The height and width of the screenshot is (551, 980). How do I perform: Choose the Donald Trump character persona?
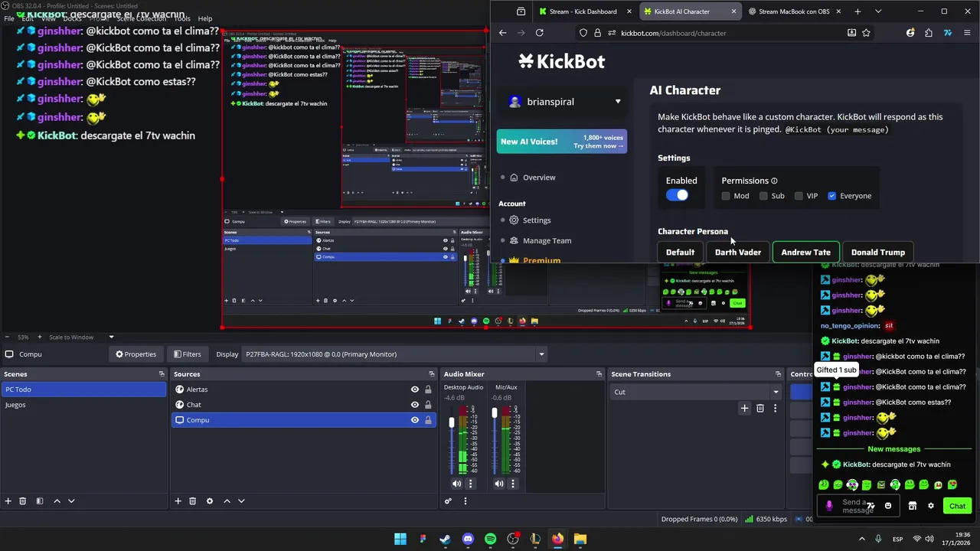click(x=878, y=253)
